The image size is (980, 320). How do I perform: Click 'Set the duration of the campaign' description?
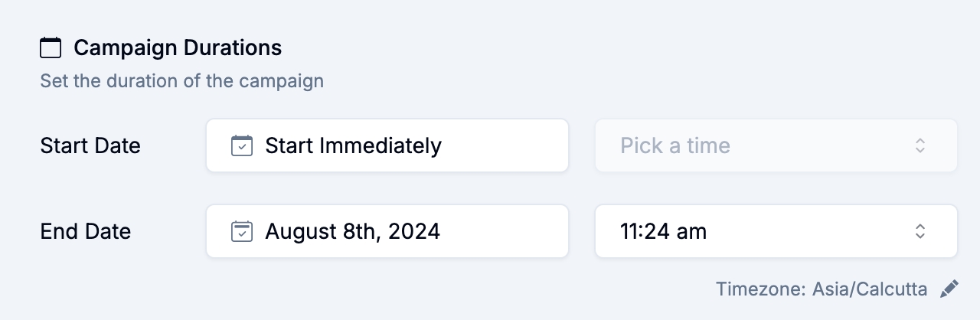click(181, 80)
